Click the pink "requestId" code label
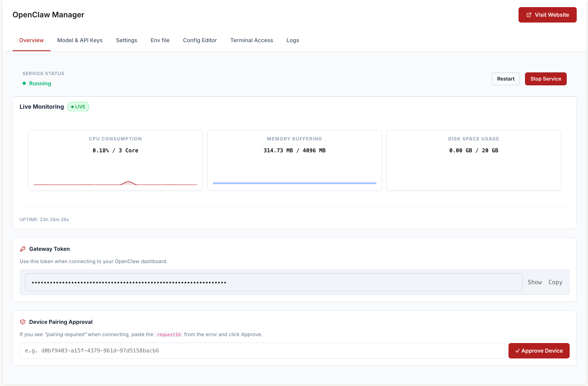The image size is (588, 386). 169,335
